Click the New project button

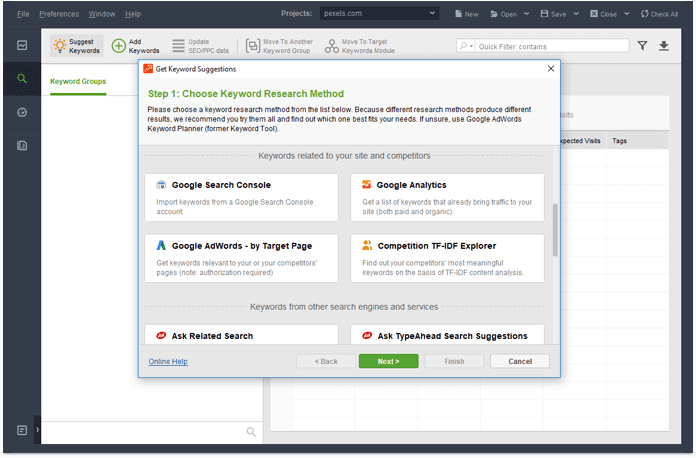tap(467, 14)
